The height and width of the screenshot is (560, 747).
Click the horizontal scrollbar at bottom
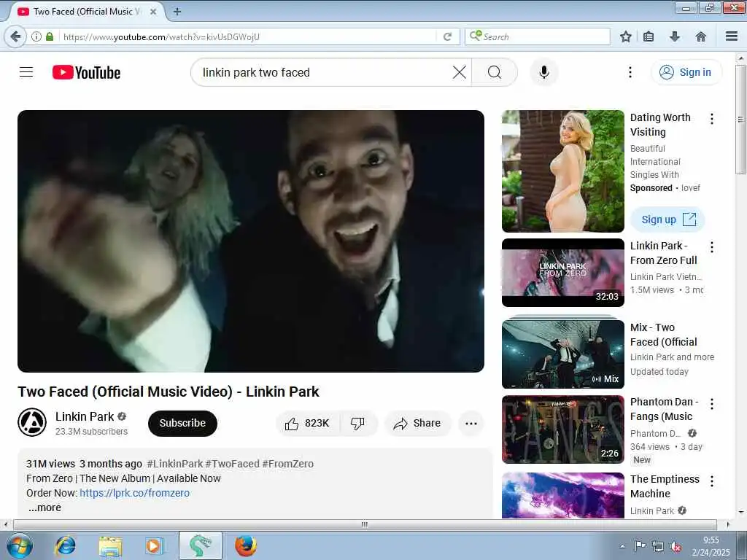click(x=365, y=524)
